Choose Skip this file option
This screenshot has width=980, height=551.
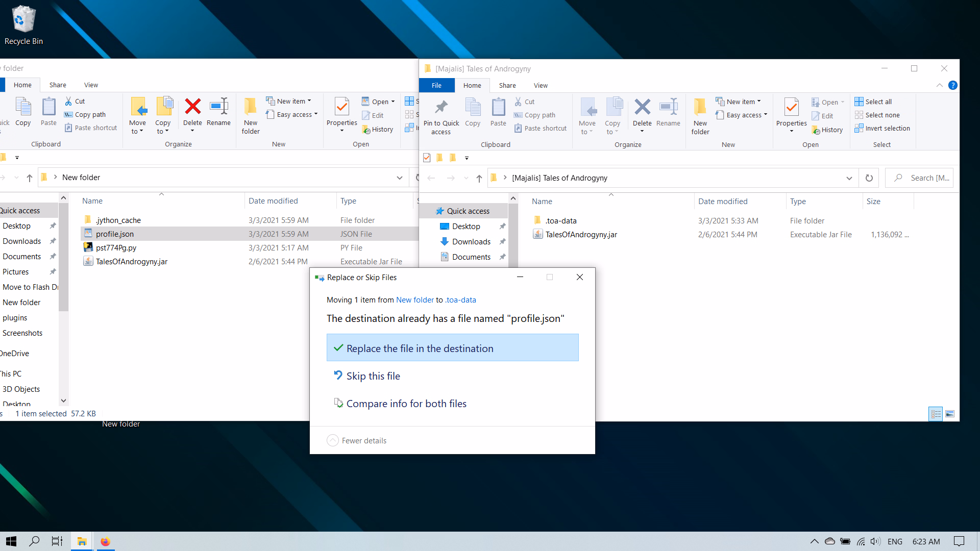[x=452, y=375]
